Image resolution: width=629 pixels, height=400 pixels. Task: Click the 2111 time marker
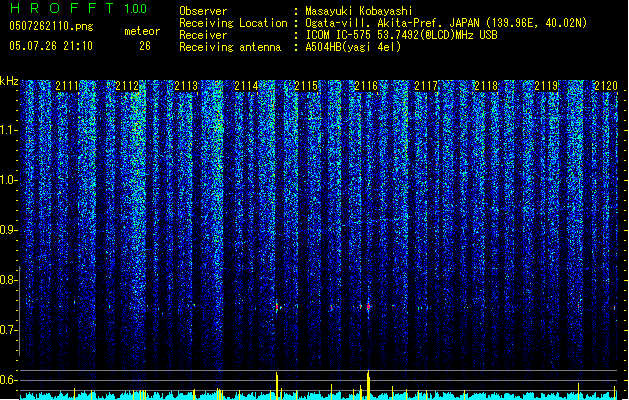click(x=67, y=86)
